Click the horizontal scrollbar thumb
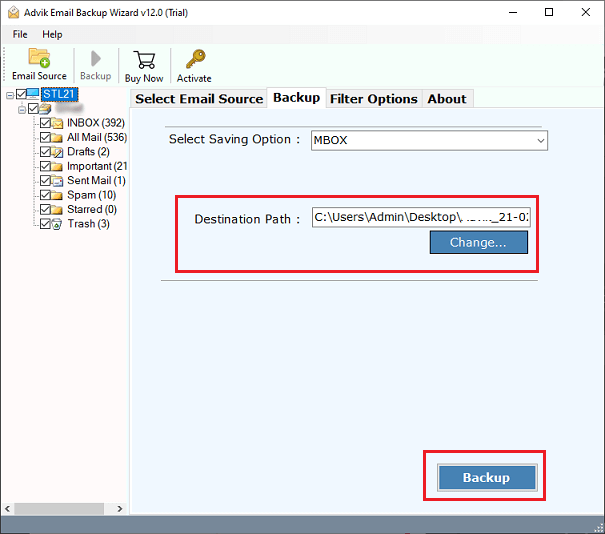This screenshot has width=605, height=534. (59, 509)
